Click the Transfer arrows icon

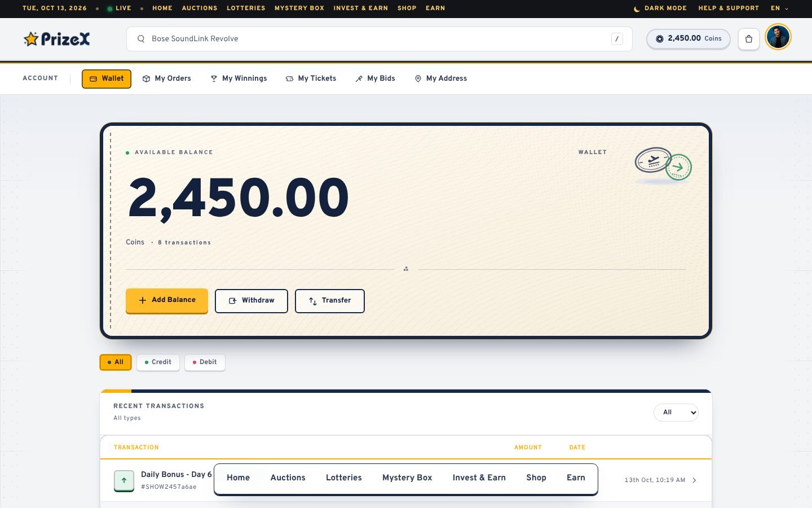(313, 301)
